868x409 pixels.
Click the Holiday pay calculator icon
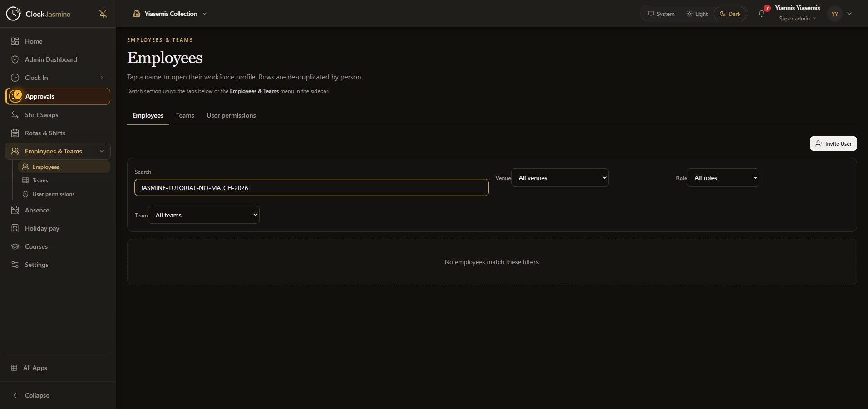click(x=15, y=228)
